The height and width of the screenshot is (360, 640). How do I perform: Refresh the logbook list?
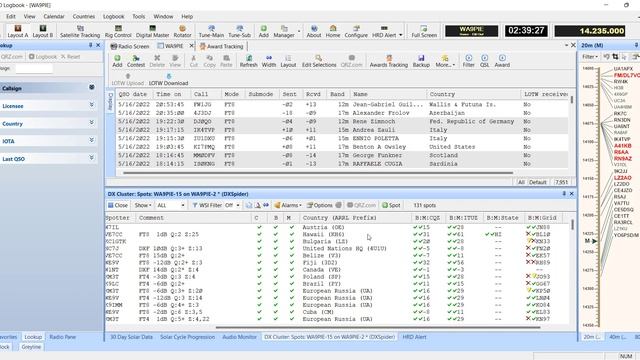248,61
